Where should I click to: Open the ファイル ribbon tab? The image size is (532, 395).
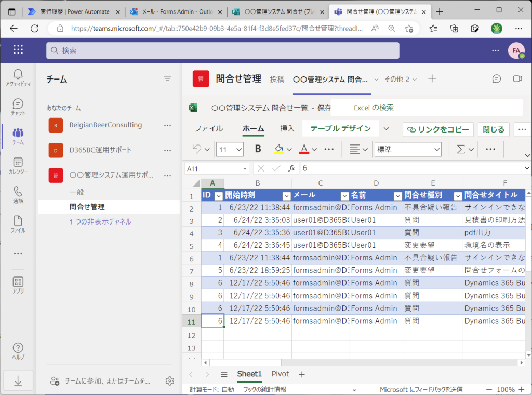pos(208,128)
